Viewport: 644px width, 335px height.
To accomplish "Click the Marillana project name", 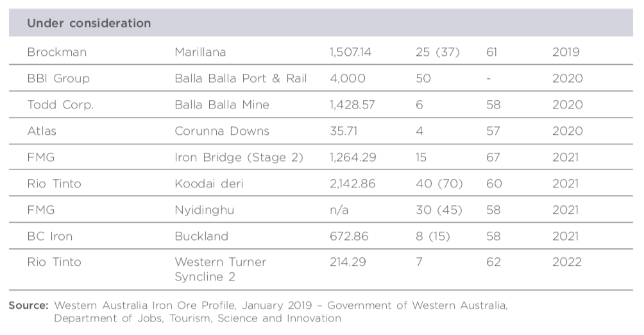I will tap(200, 52).
